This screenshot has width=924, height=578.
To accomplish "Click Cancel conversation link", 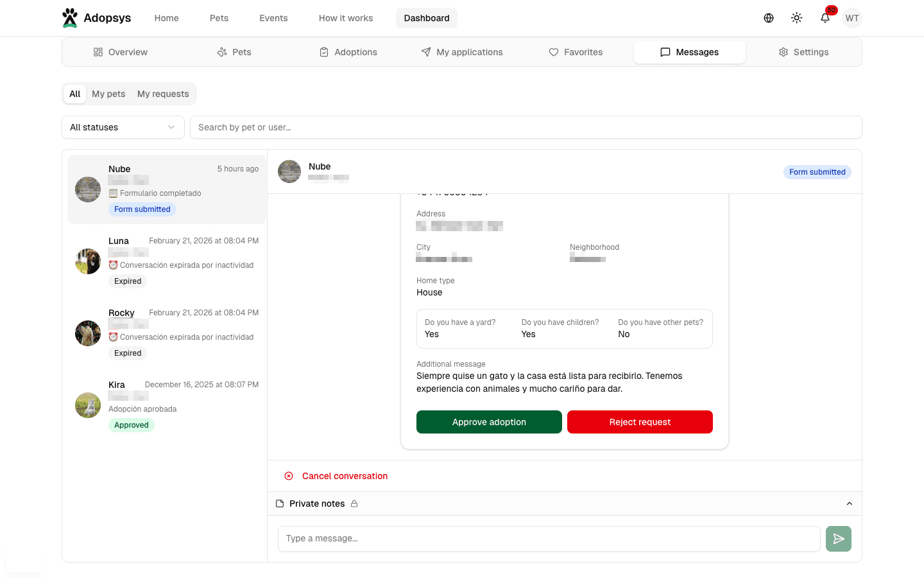I will (x=345, y=476).
